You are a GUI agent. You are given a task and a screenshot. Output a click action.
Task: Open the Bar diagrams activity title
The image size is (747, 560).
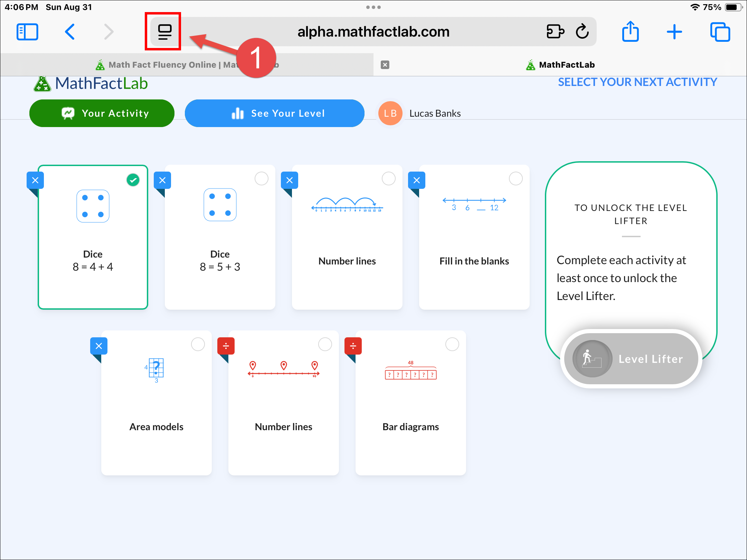tap(411, 427)
